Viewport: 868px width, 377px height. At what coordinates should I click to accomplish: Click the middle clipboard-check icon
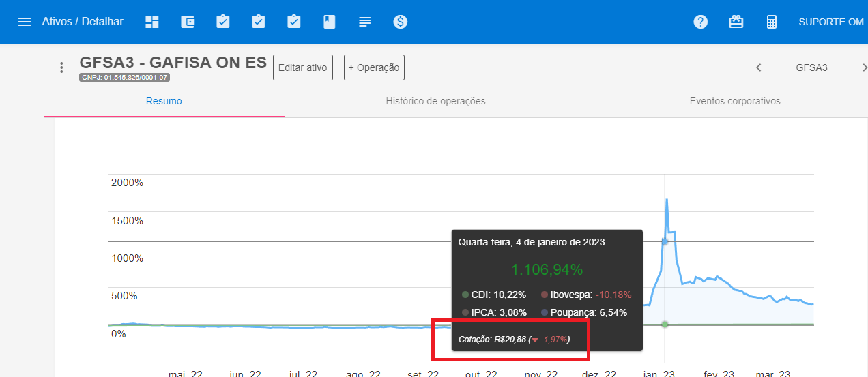259,22
